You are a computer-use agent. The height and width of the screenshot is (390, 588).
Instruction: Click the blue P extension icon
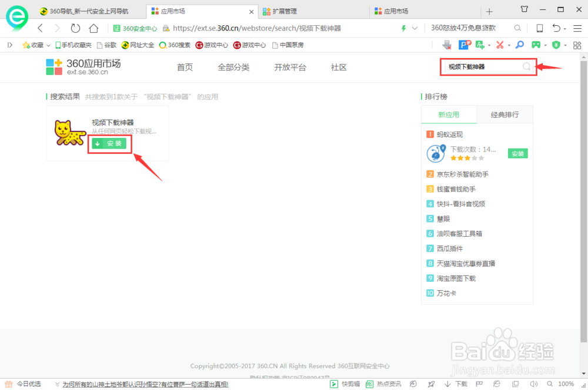[465, 45]
